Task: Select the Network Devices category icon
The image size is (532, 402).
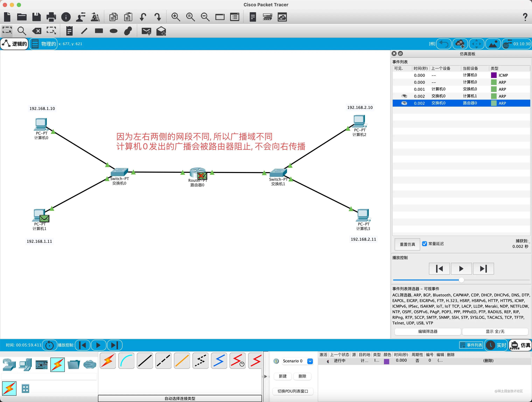Action: 9,365
